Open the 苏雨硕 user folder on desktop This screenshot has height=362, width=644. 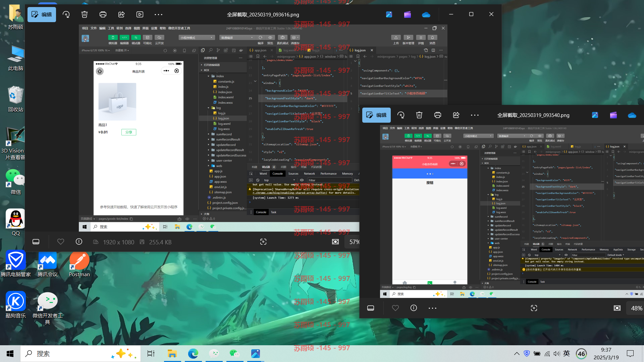pyautogui.click(x=15, y=17)
